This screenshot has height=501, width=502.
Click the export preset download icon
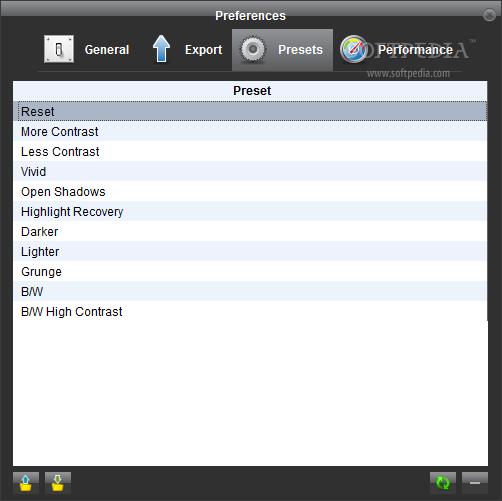click(x=58, y=482)
